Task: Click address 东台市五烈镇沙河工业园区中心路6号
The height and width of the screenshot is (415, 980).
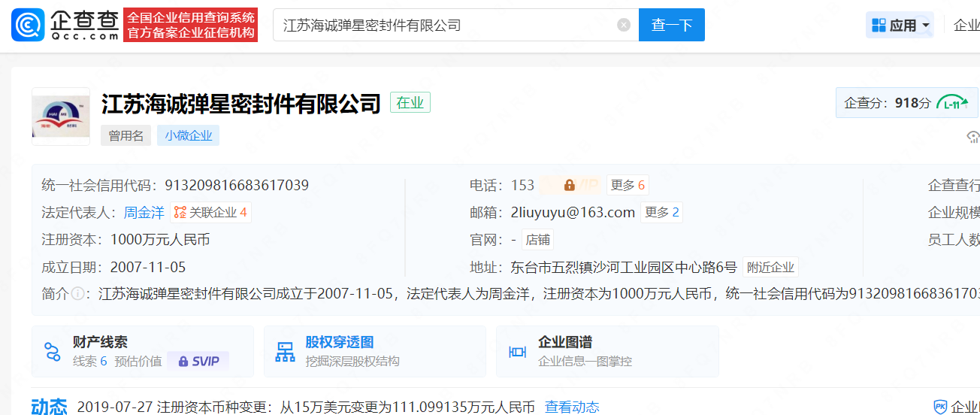Action: coord(624,267)
